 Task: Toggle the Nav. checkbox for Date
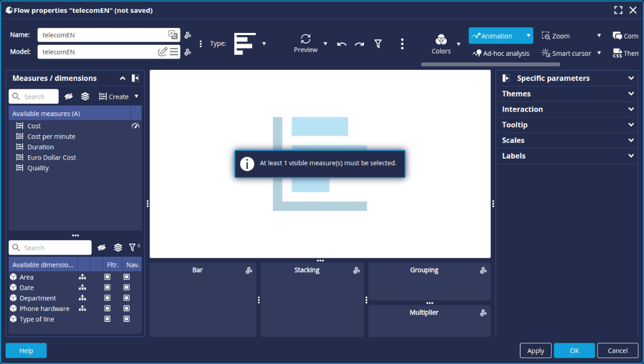[x=126, y=288]
